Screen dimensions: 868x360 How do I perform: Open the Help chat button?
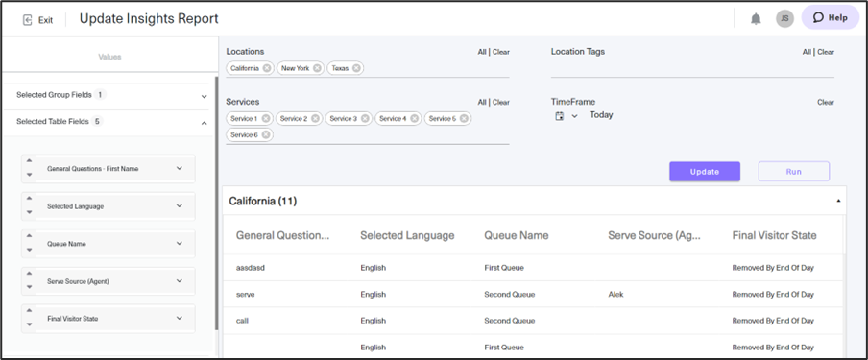pyautogui.click(x=831, y=17)
